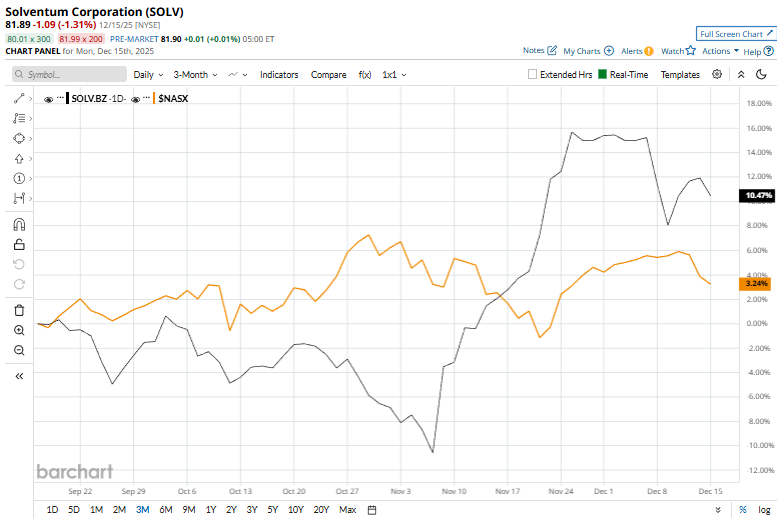Open the 1x1 grid layout dropdown
Image resolution: width=777 pixels, height=527 pixels.
point(394,75)
